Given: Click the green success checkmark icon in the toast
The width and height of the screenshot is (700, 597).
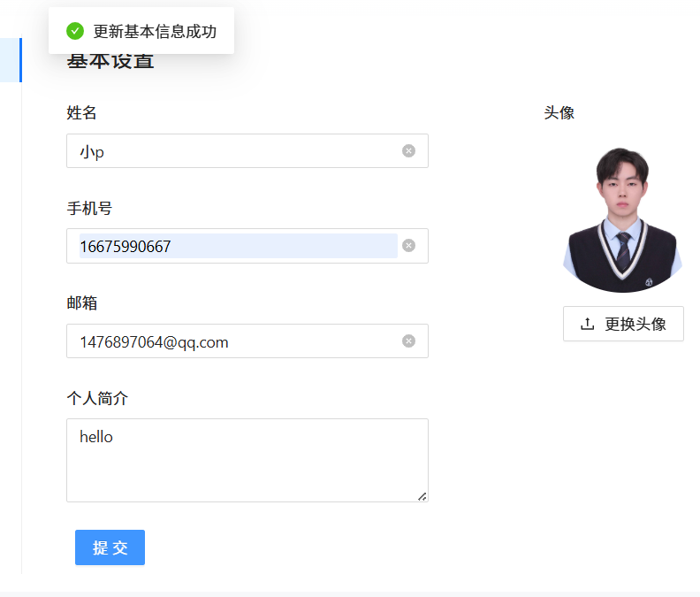Looking at the screenshot, I should pos(75,31).
